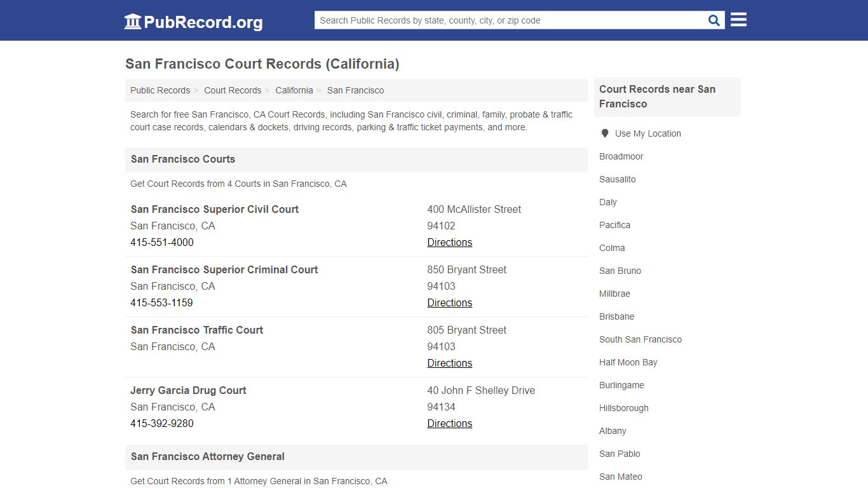The width and height of the screenshot is (868, 488).
Task: Click the search magnifier icon
Action: 714,20
